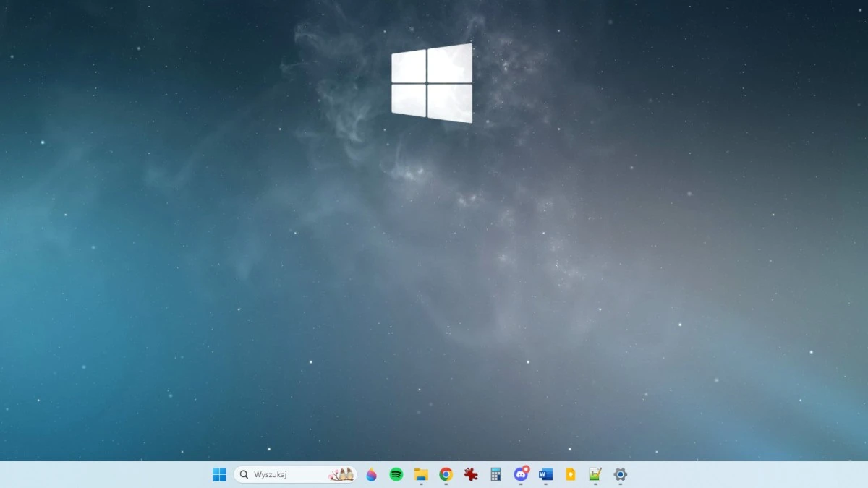Select the Bing daily image in the search bar
The height and width of the screenshot is (488, 868).
click(341, 474)
